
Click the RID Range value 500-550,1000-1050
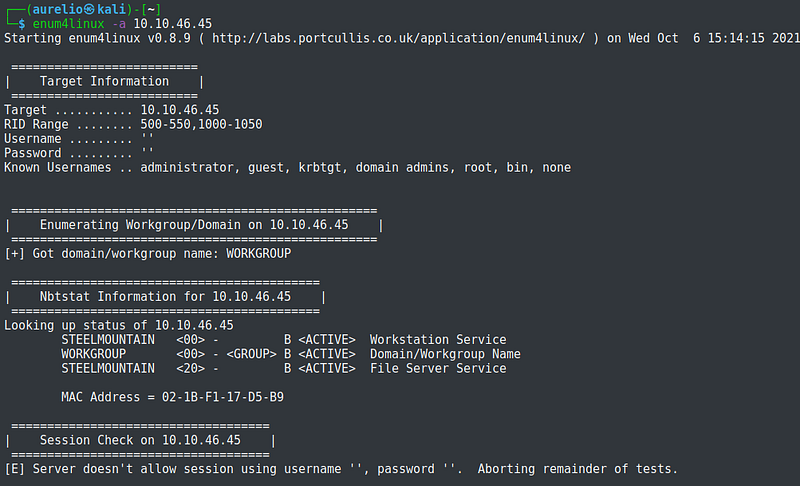(x=200, y=124)
